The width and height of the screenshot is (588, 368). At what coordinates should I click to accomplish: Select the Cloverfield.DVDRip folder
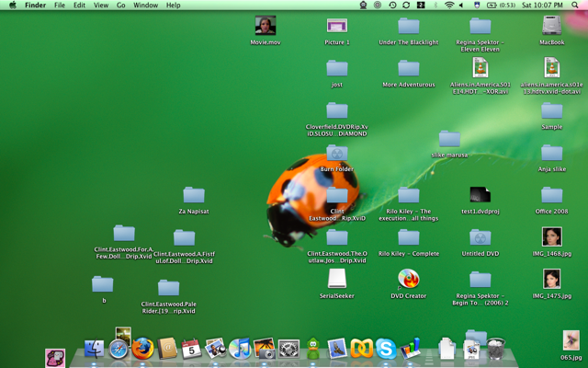pos(337,110)
